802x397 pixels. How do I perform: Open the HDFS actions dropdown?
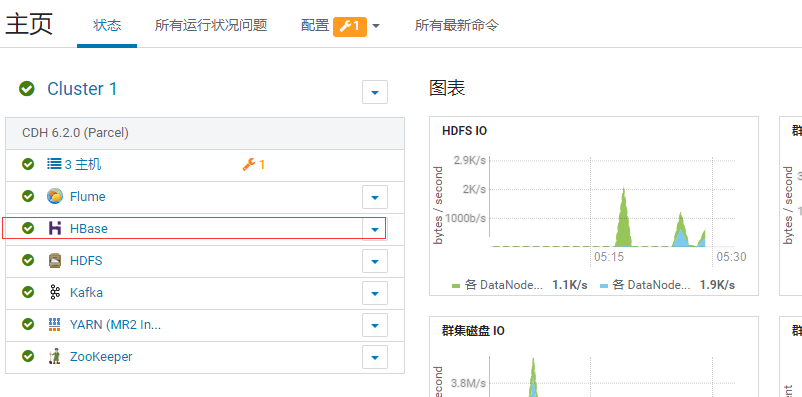pos(375,261)
